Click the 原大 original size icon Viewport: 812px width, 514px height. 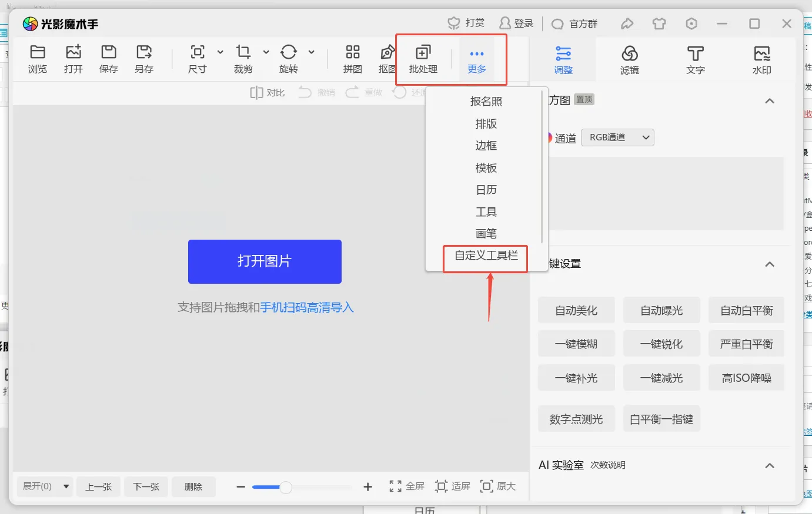point(486,486)
